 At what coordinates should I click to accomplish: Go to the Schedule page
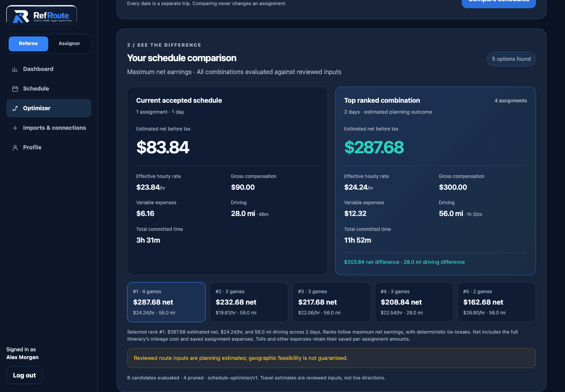tap(49, 89)
